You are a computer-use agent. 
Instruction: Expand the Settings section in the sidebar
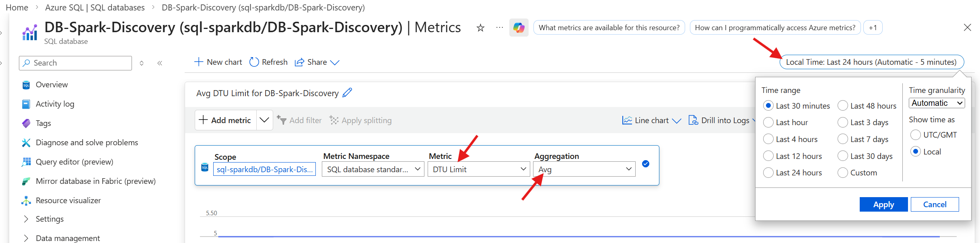click(x=26, y=219)
